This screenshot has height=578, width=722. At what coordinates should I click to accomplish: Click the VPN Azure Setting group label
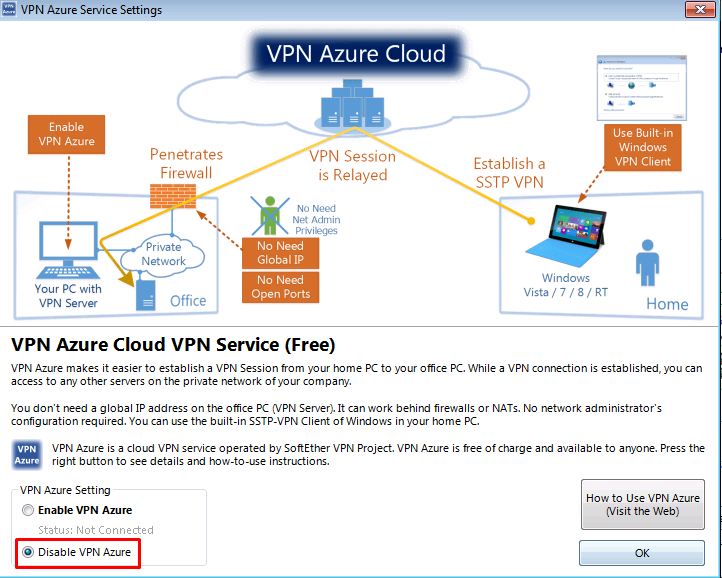pyautogui.click(x=65, y=490)
